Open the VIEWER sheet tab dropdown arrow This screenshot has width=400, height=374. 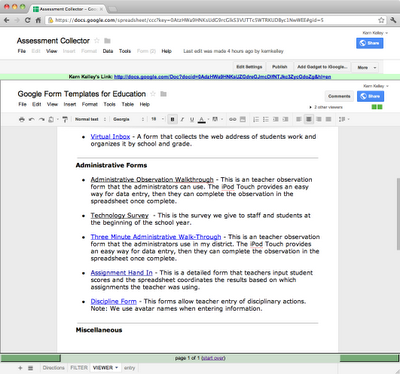coord(117,368)
